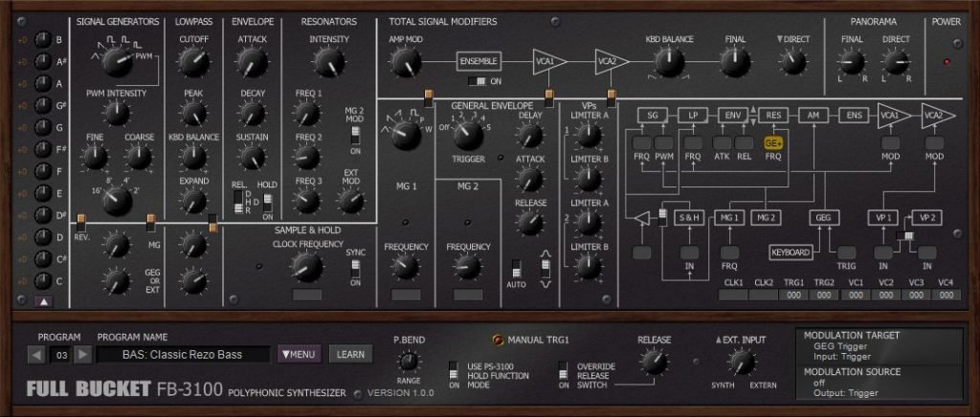The image size is (980, 417).
Task: Click the GEG block in patch diagram
Action: (824, 217)
